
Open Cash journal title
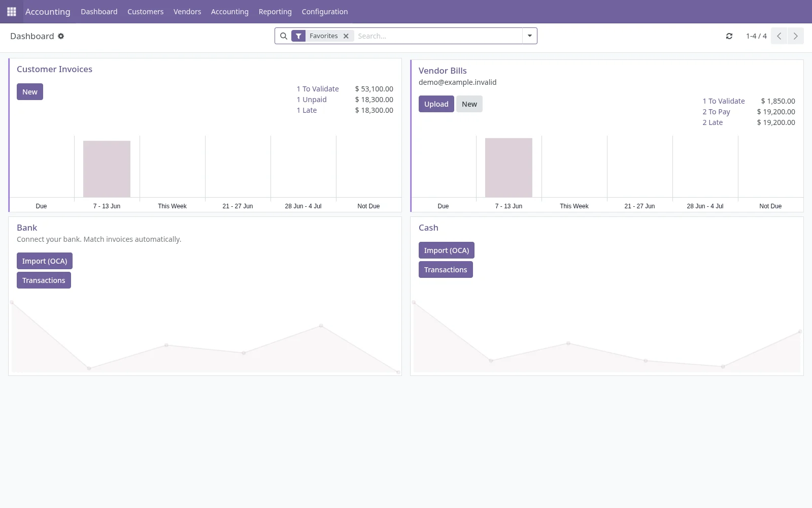[x=428, y=228]
